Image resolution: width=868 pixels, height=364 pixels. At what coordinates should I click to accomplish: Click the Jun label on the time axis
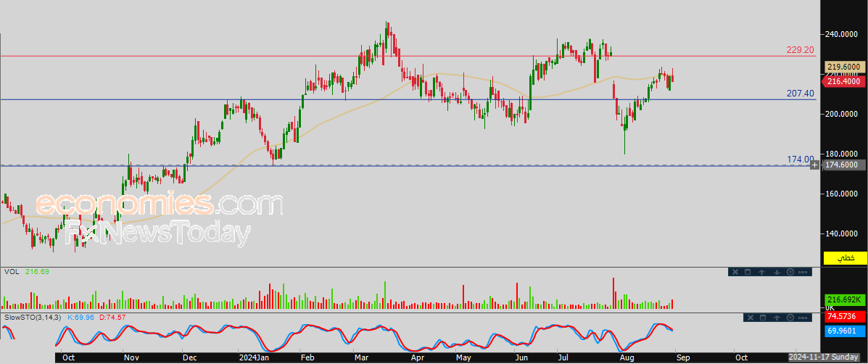[x=520, y=358]
